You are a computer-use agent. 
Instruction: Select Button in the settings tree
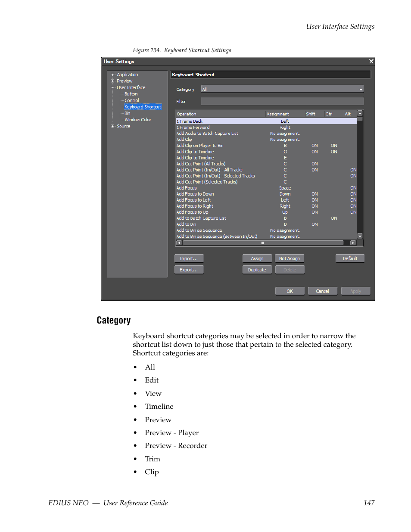(x=131, y=94)
